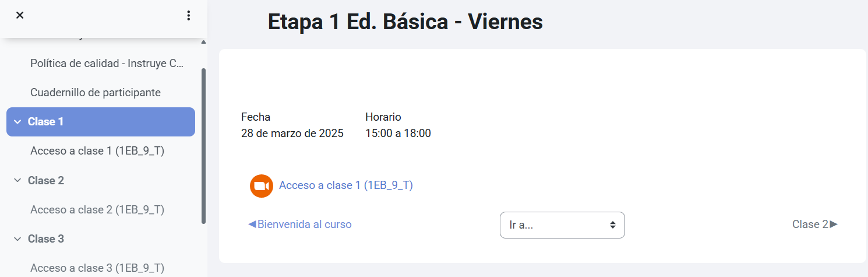Open Cuadernillo de participante in sidebar
Viewport: 868px width, 277px height.
point(96,93)
